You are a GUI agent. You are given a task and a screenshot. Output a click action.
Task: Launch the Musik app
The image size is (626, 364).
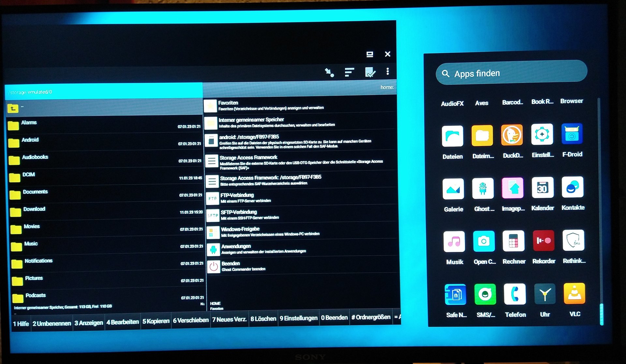click(454, 242)
